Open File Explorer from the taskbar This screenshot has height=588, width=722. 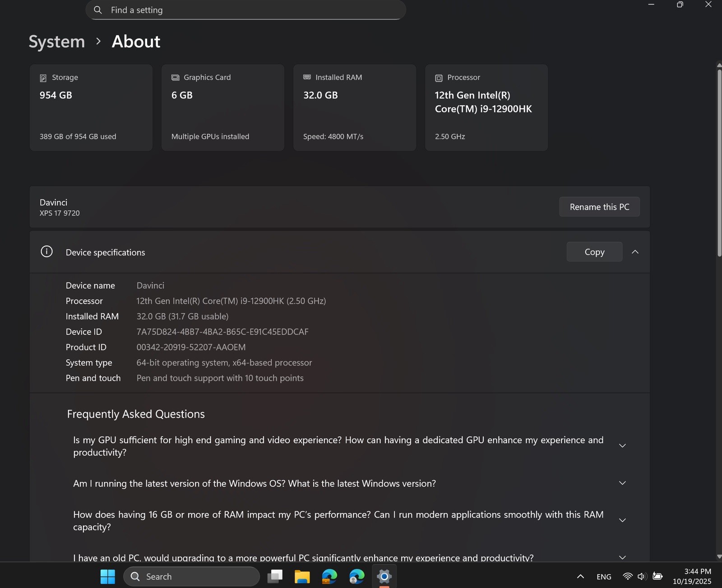[x=302, y=576]
